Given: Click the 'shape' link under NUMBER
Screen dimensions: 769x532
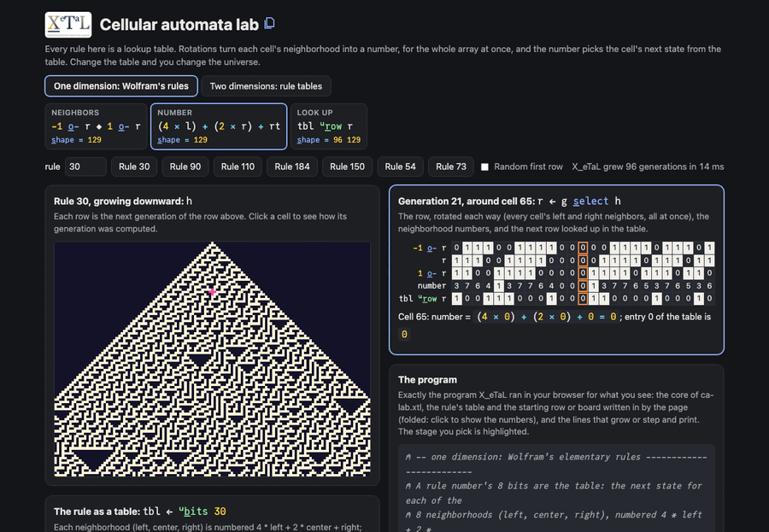Looking at the screenshot, I should click(168, 140).
